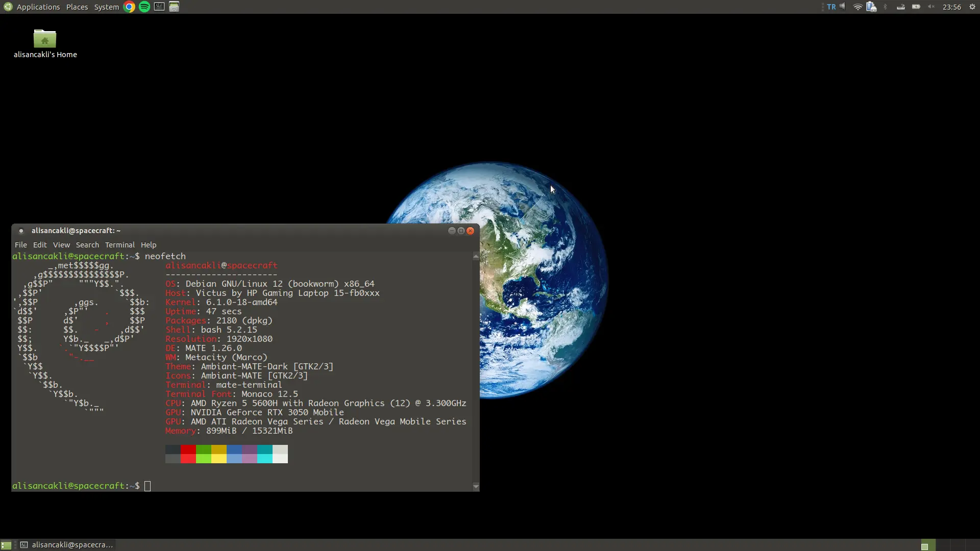This screenshot has height=551, width=980.
Task: Click 'Ambiant-MATE-Dark [GTK2/3]' theme text
Action: (267, 366)
